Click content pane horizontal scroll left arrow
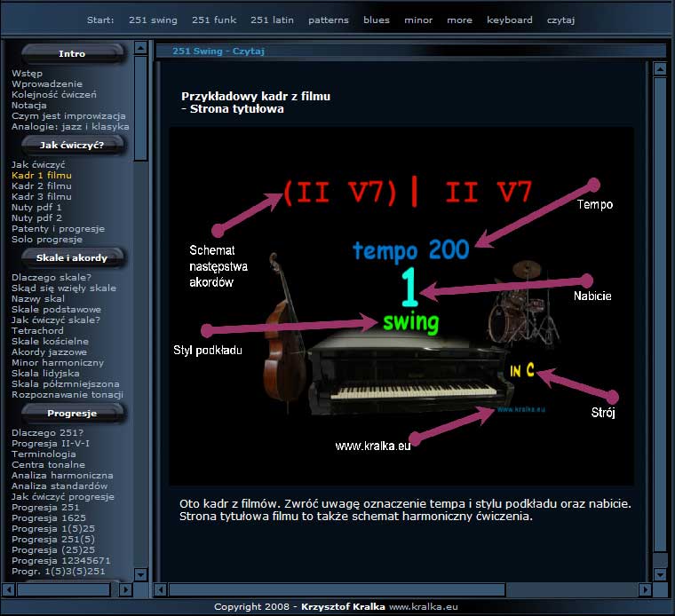This screenshot has width=675, height=616. pos(160,589)
